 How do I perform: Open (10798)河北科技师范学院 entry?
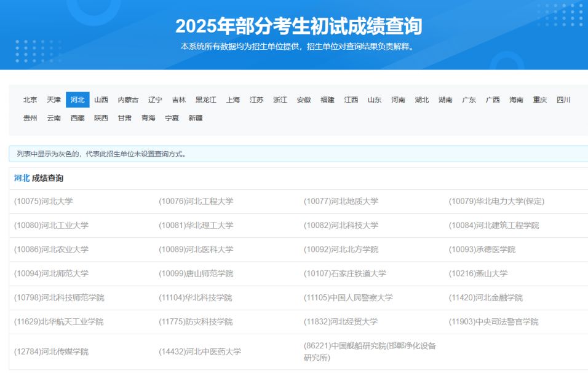pos(59,298)
